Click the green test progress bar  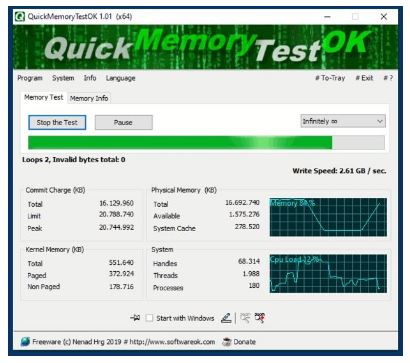tap(206, 142)
